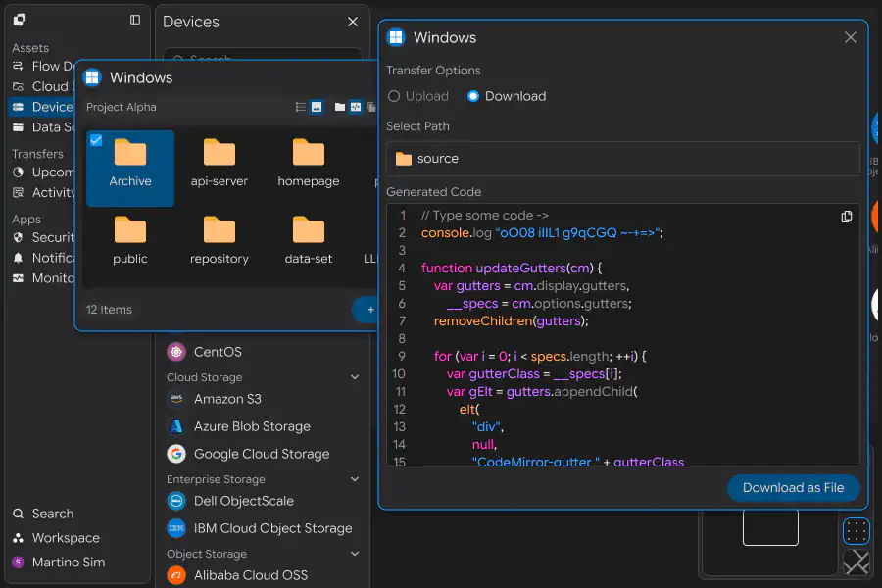Select the public folder
882x588 pixels.
coord(130,241)
